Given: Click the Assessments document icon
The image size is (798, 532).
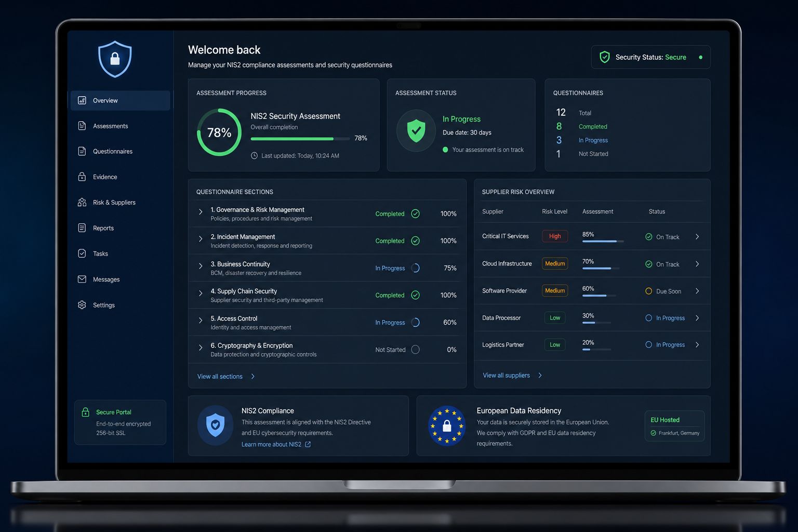Looking at the screenshot, I should click(x=82, y=126).
